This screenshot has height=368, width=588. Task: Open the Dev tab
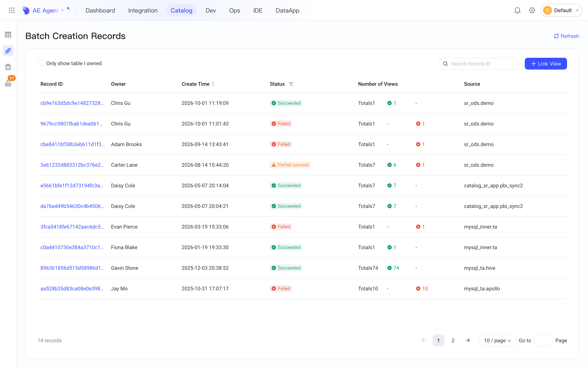click(x=211, y=10)
